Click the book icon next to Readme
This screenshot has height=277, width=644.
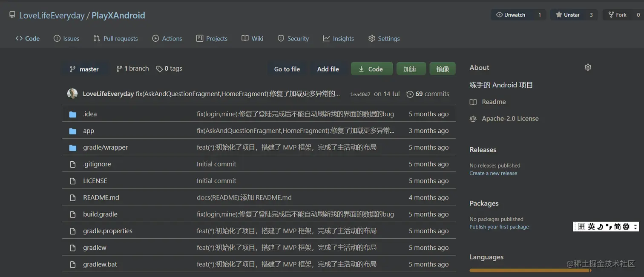tap(473, 102)
